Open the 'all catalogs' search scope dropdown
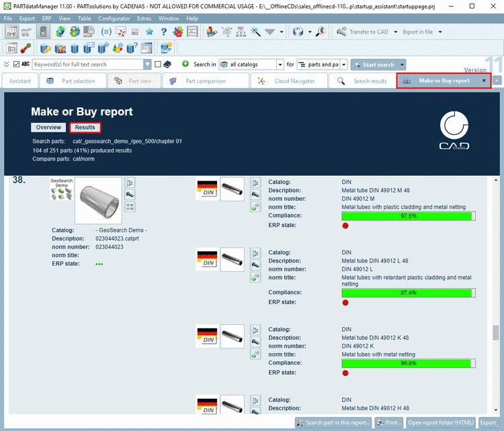 click(280, 64)
